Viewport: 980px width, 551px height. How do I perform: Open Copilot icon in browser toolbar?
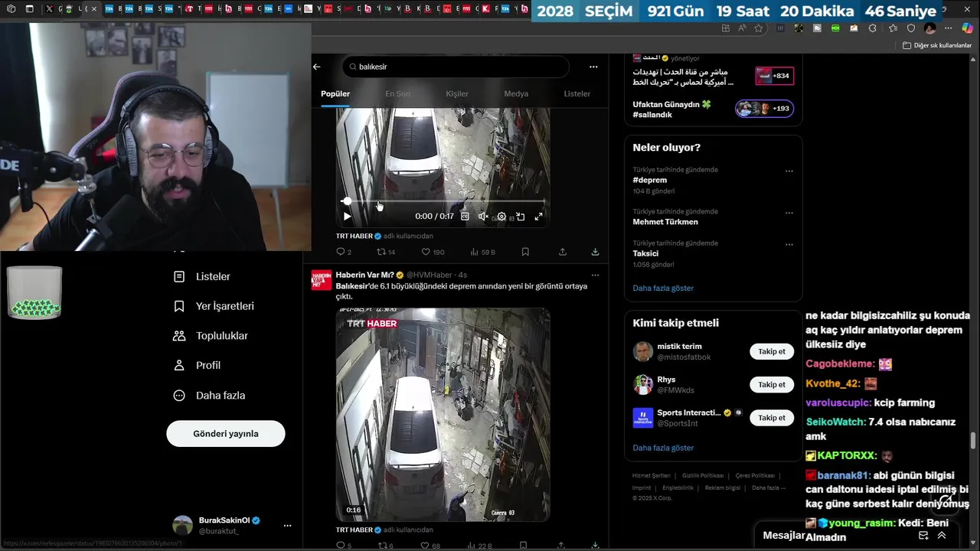[x=967, y=28]
